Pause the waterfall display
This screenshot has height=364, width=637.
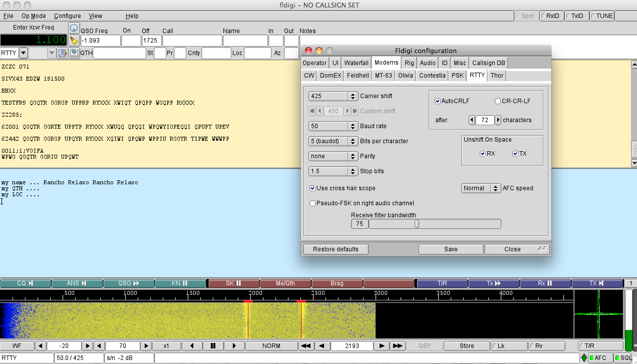[213, 346]
